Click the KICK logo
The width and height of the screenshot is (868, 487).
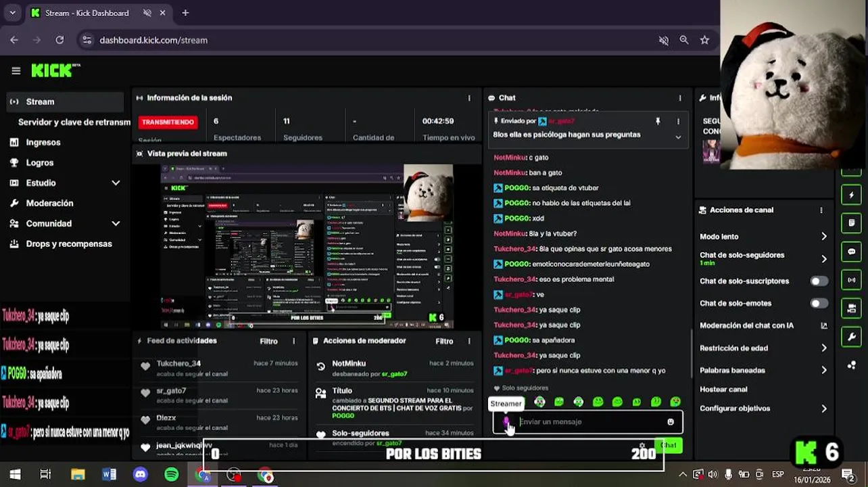[55, 70]
